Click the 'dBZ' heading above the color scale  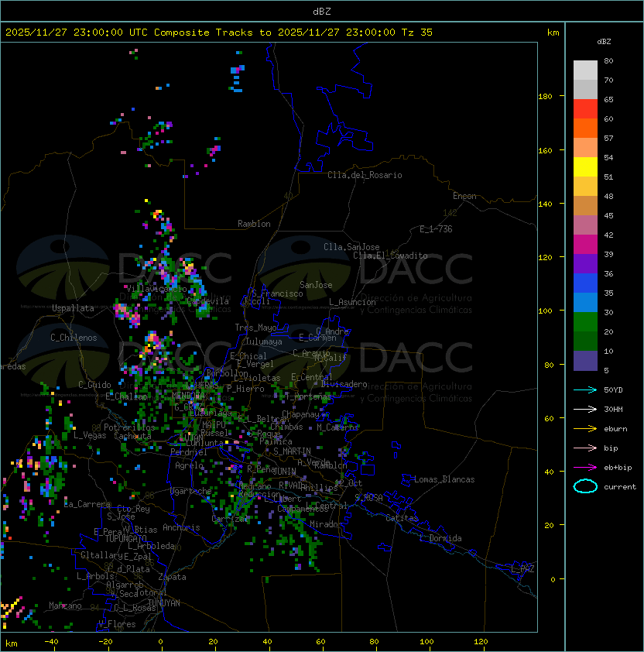click(x=604, y=42)
